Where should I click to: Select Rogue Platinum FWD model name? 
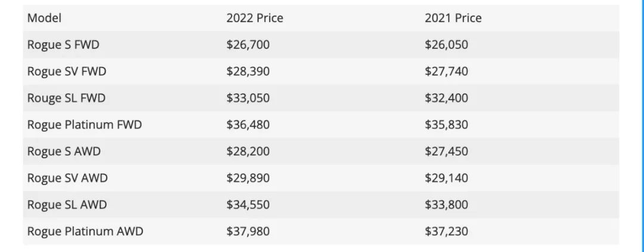pos(84,125)
